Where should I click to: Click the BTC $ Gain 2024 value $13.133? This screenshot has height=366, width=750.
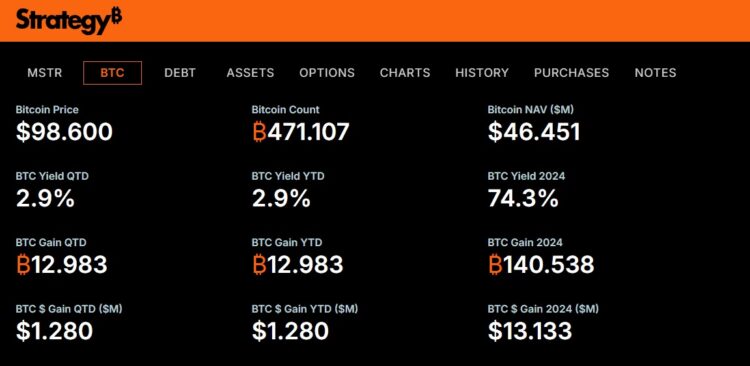click(530, 331)
